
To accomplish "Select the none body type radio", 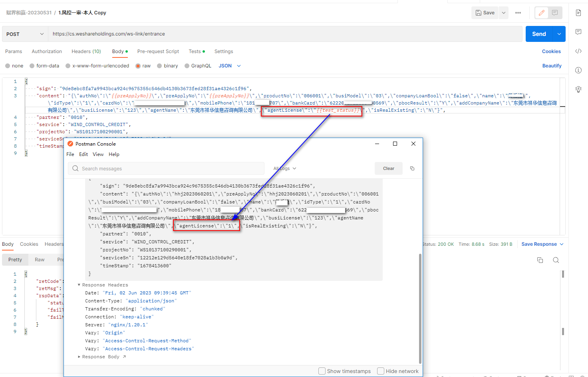I will (x=8, y=66).
